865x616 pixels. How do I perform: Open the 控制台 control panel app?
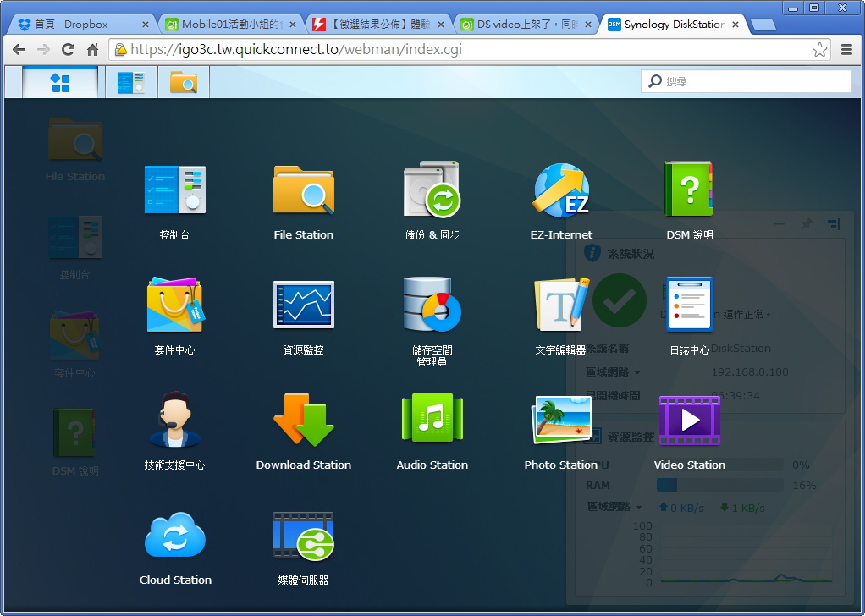click(174, 190)
